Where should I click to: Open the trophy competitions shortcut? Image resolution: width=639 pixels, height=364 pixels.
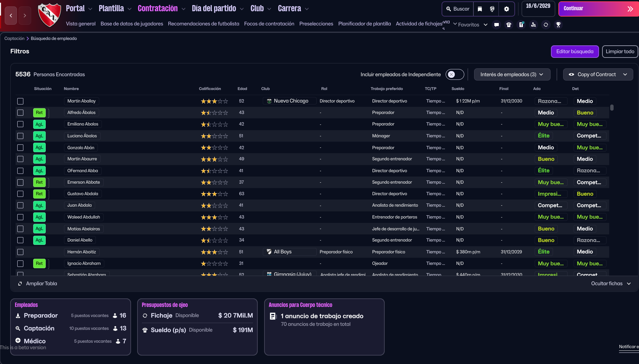[558, 25]
